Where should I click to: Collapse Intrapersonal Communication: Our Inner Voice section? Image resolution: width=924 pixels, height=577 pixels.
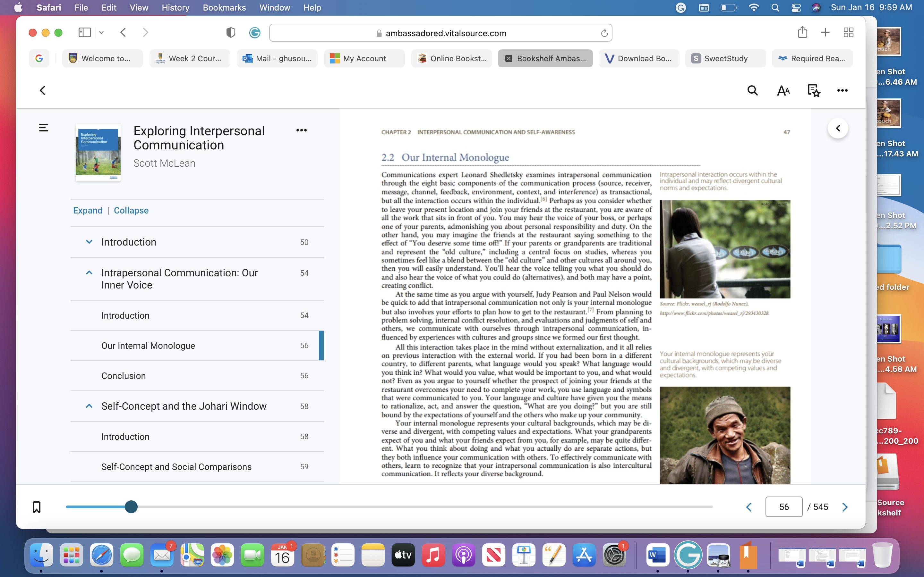89,272
